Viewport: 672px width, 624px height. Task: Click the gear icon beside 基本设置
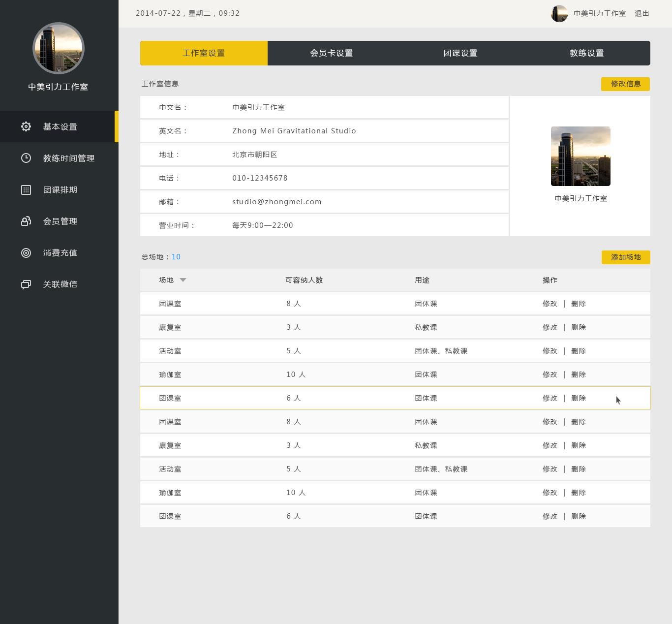click(x=26, y=126)
